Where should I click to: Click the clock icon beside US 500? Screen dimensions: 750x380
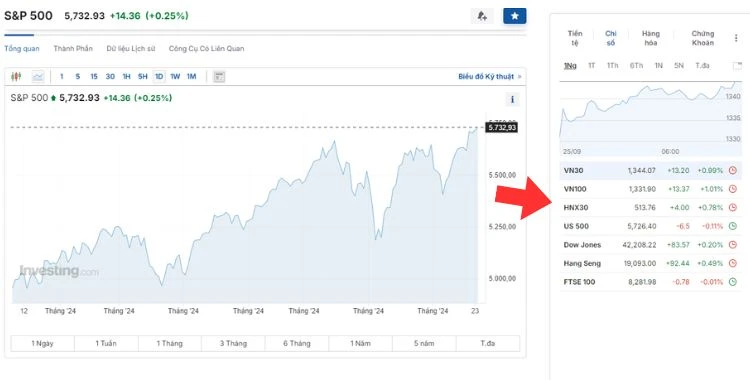pyautogui.click(x=732, y=226)
